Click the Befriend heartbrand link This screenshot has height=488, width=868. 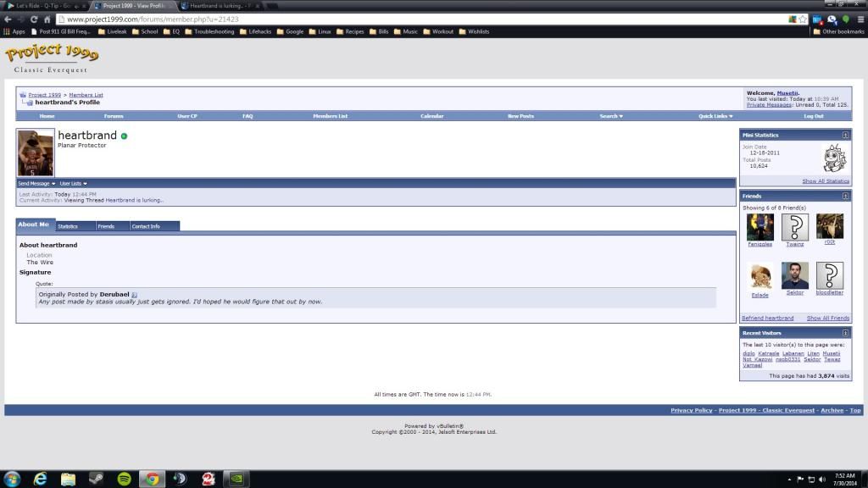767,318
